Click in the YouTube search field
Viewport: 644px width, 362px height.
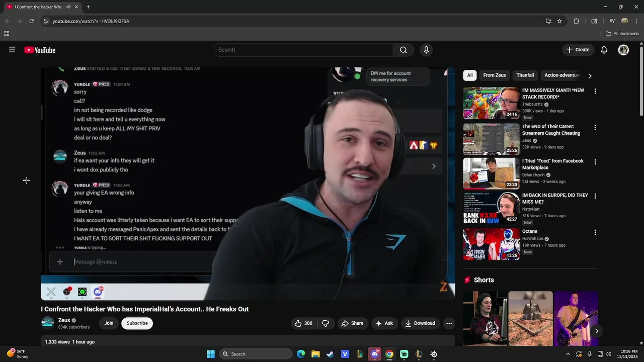point(303,50)
